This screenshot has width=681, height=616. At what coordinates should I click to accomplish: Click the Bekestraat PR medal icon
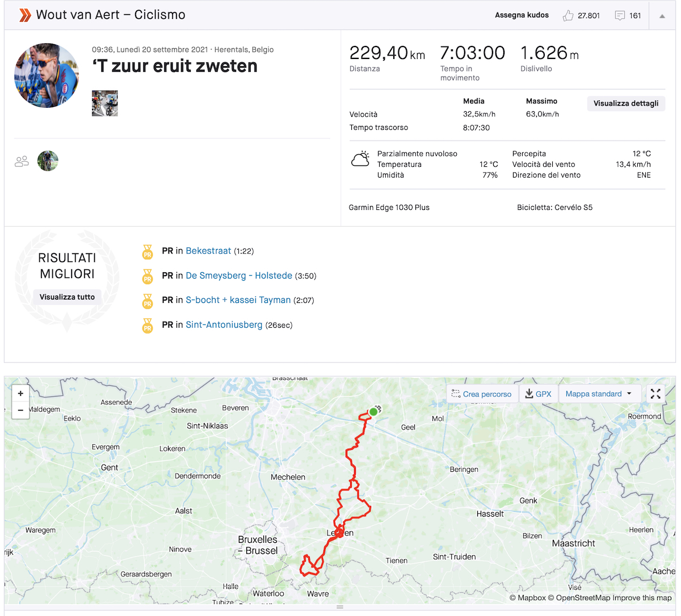click(x=148, y=251)
